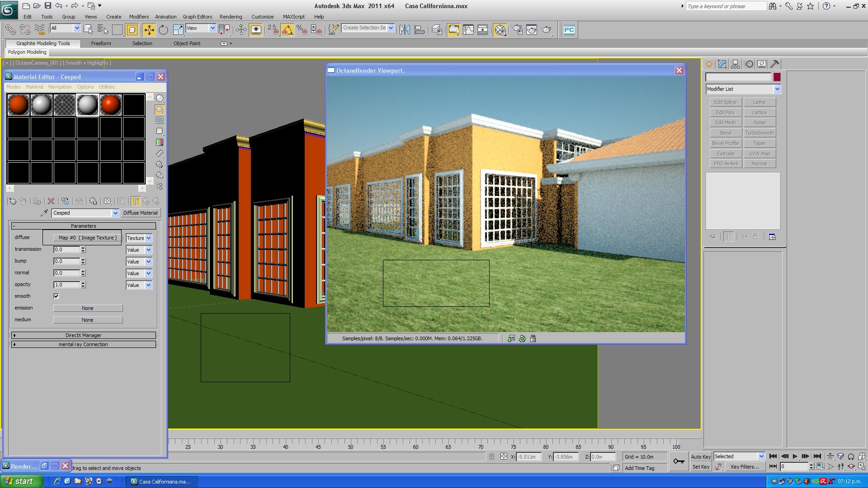Pick material from object eyedropper

[44, 213]
